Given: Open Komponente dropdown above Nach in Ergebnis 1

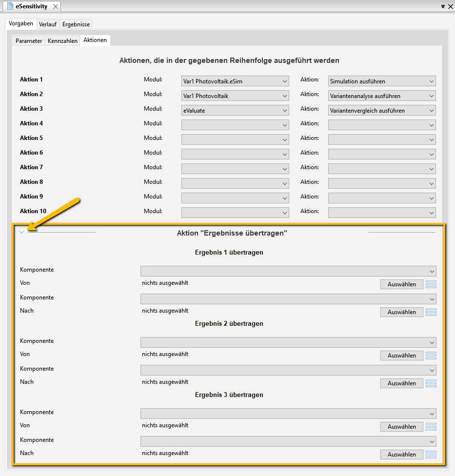Looking at the screenshot, I should 288,299.
